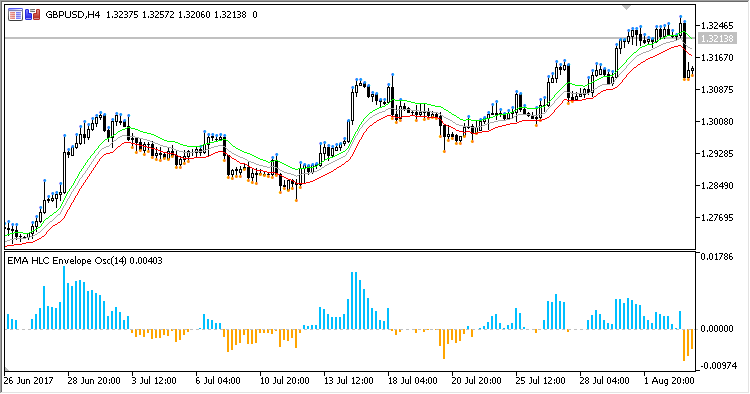Click price axis value 1.29285
The width and height of the screenshot is (750, 394).
(717, 153)
